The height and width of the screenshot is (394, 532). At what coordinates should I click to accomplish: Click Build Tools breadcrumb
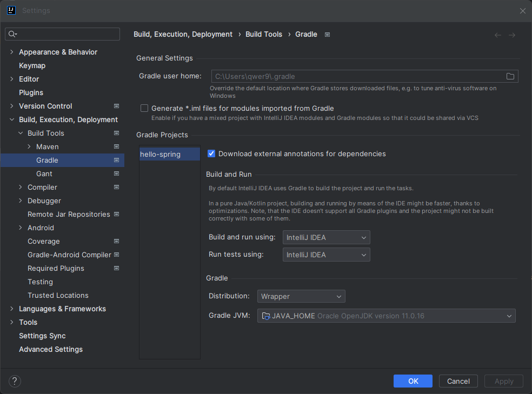coord(264,34)
